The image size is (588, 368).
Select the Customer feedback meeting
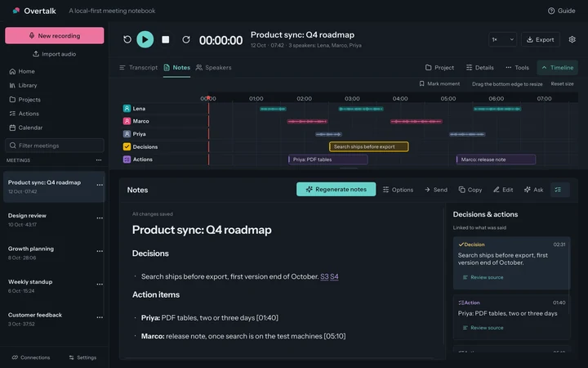pos(55,319)
